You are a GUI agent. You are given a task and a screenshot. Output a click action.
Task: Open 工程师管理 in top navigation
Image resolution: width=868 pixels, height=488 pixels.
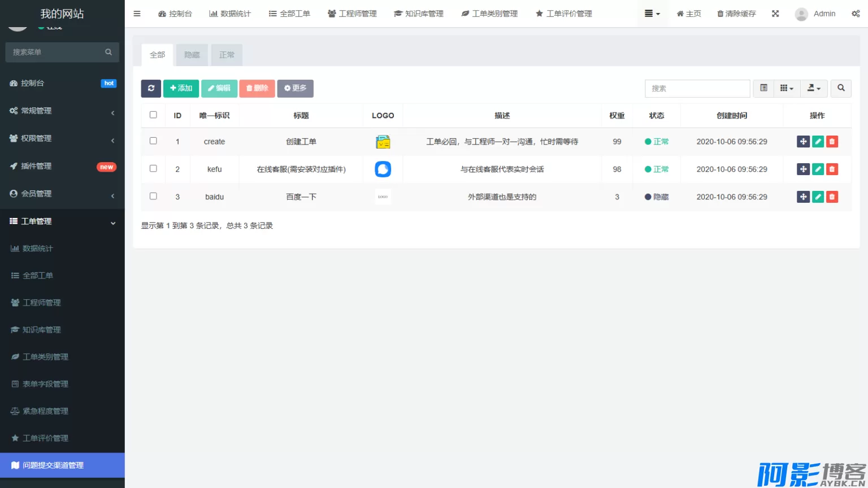[352, 14]
